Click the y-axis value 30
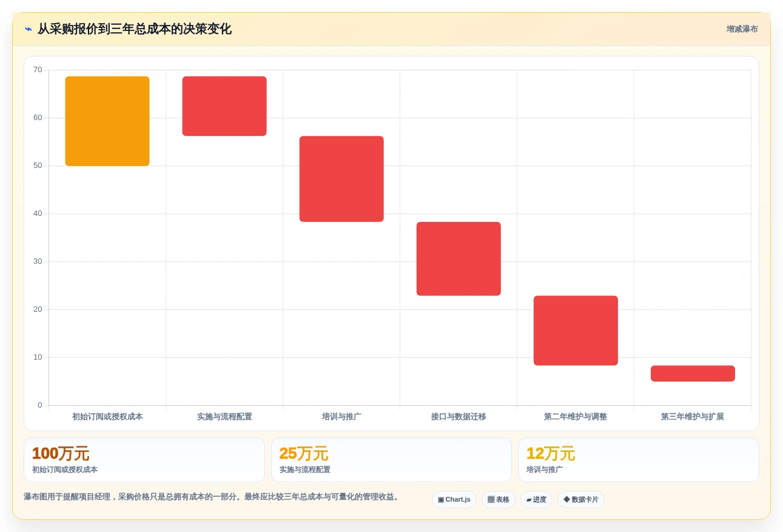 click(x=38, y=261)
